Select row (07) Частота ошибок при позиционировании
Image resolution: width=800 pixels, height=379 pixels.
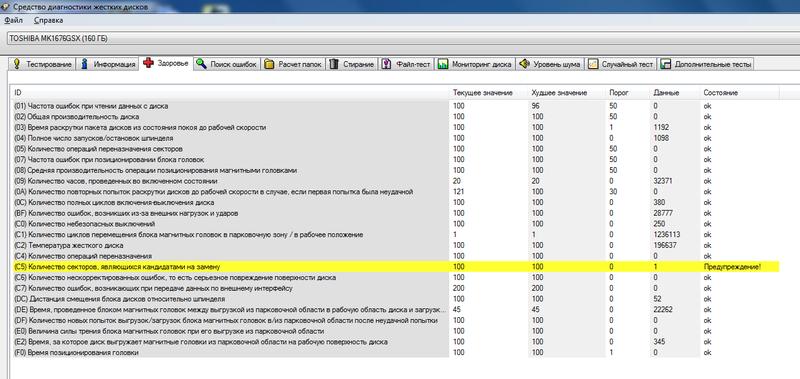[x=395, y=160]
